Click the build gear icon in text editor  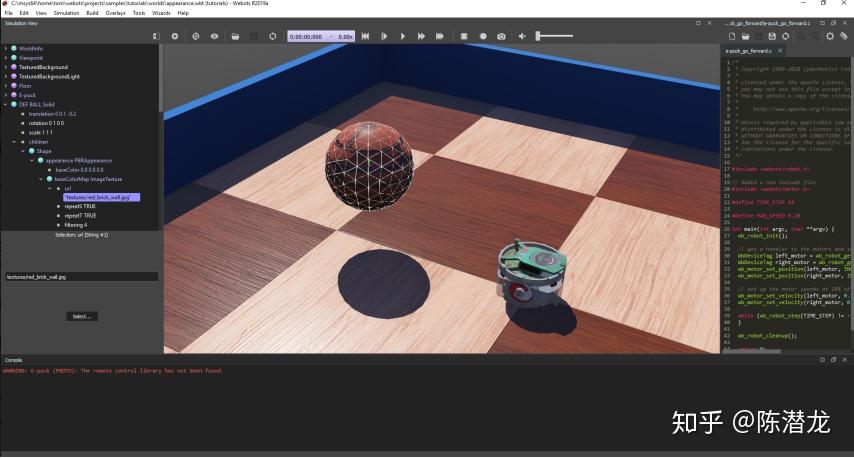[x=829, y=36]
